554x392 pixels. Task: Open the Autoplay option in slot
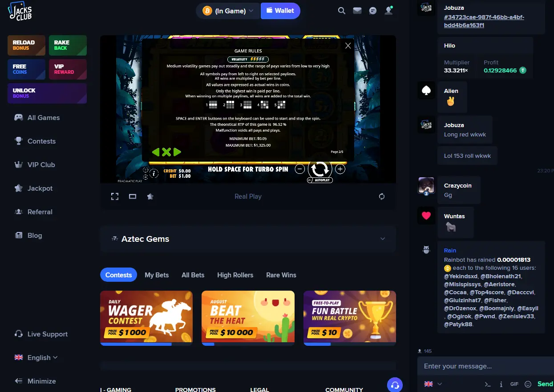coord(319,180)
